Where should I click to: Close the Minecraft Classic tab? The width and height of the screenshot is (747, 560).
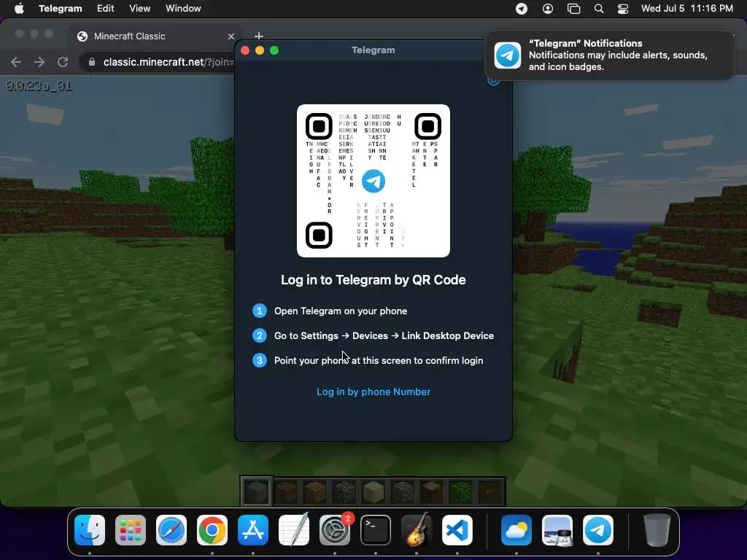tap(231, 36)
